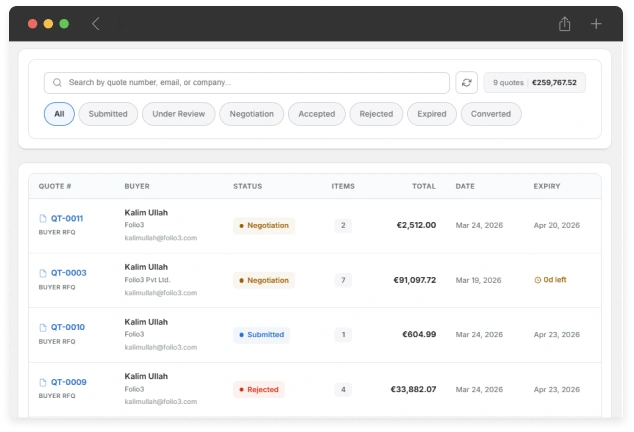Click the clock icon next to 0d left

tap(538, 280)
